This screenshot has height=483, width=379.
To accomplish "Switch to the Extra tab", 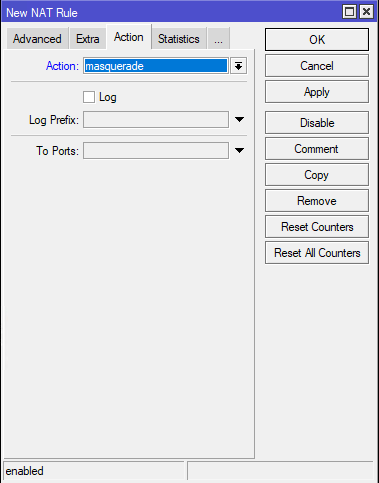I will (88, 39).
